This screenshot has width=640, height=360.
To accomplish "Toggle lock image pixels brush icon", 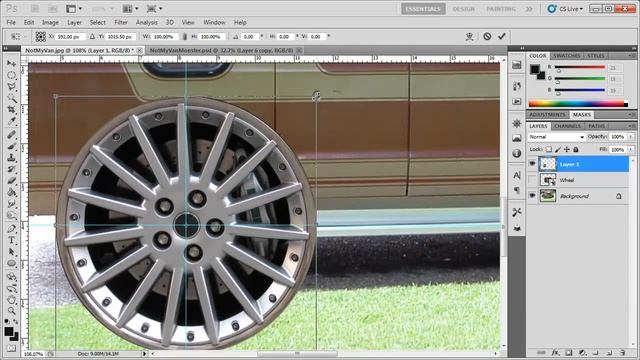I will click(x=558, y=149).
